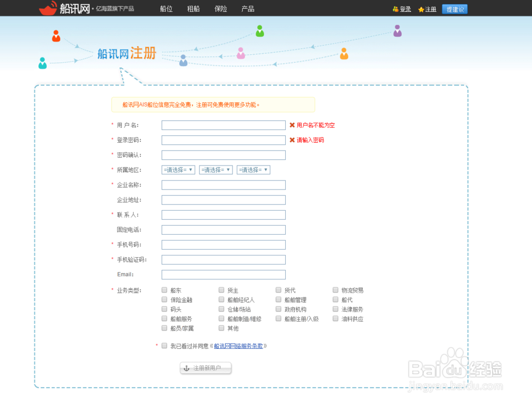Click the login user icon beside 登录
532x404 pixels.
[395, 9]
